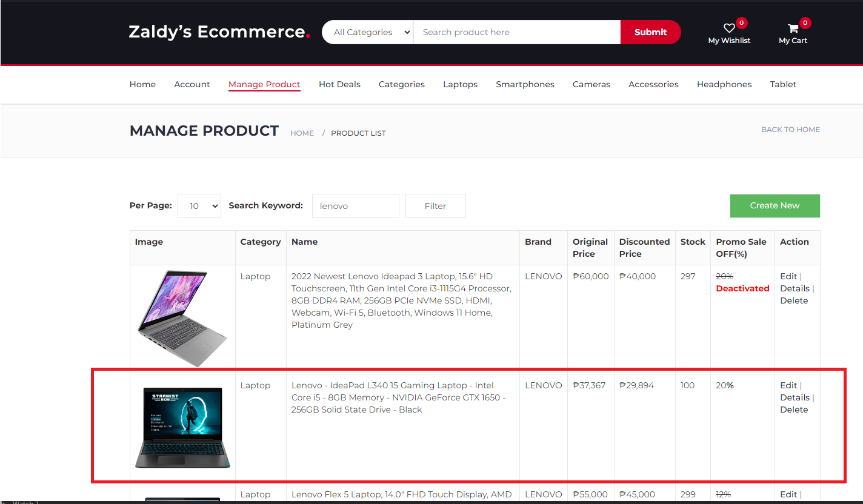This screenshot has height=504, width=863.
Task: Navigate to Hot Deals
Action: [x=339, y=84]
